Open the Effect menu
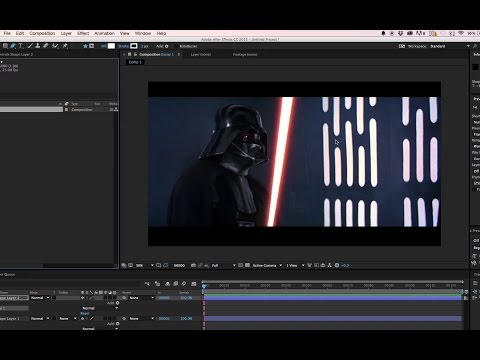The image size is (480, 360). 83,33
